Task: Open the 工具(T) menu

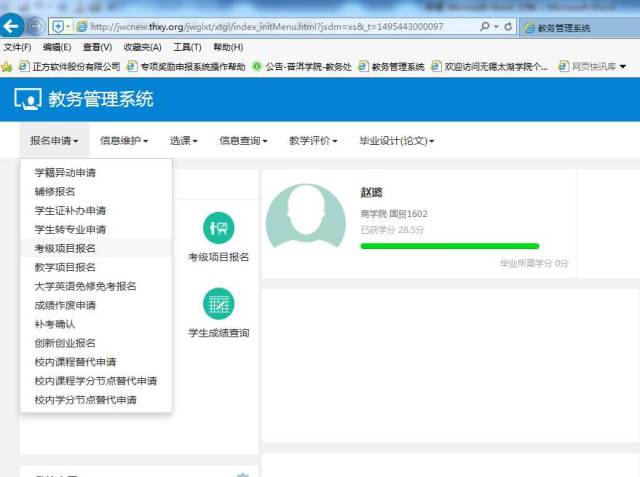Action: pyautogui.click(x=187, y=47)
